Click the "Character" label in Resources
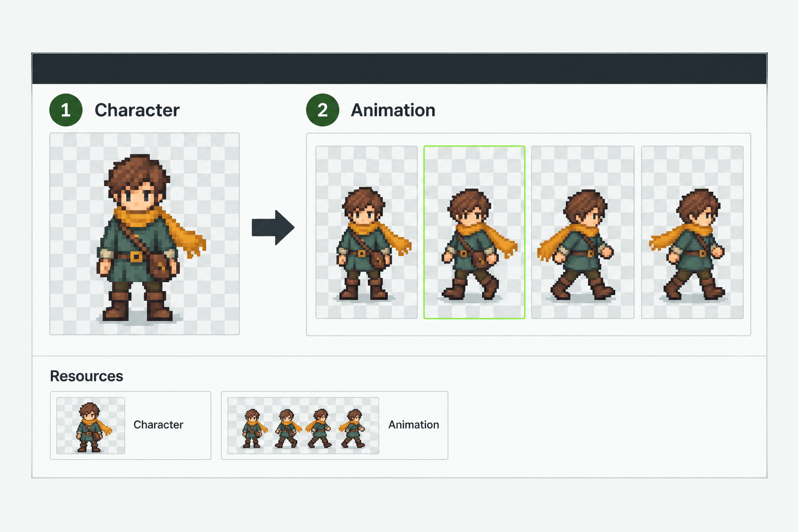Screen dimensions: 798x532 tap(158, 425)
